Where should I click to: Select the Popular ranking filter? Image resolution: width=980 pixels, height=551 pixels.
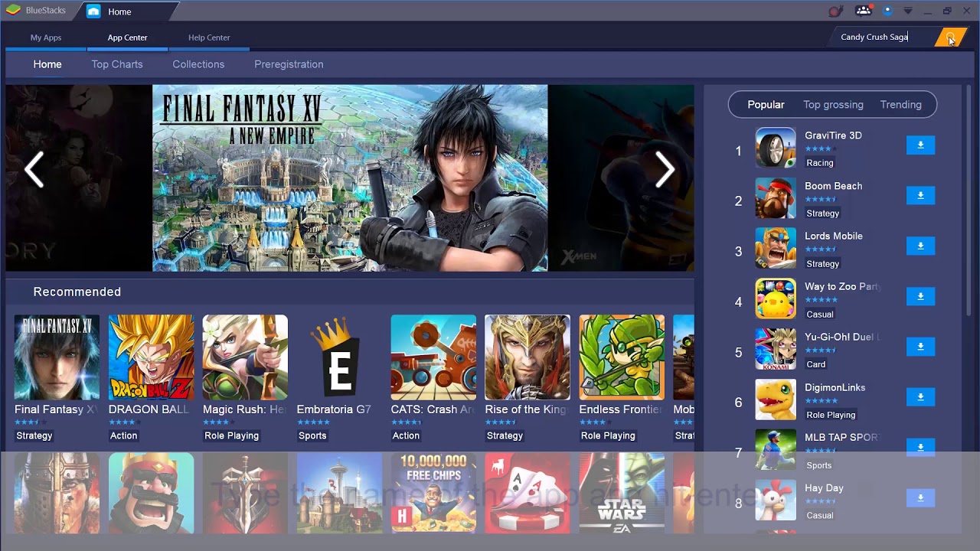coord(766,105)
